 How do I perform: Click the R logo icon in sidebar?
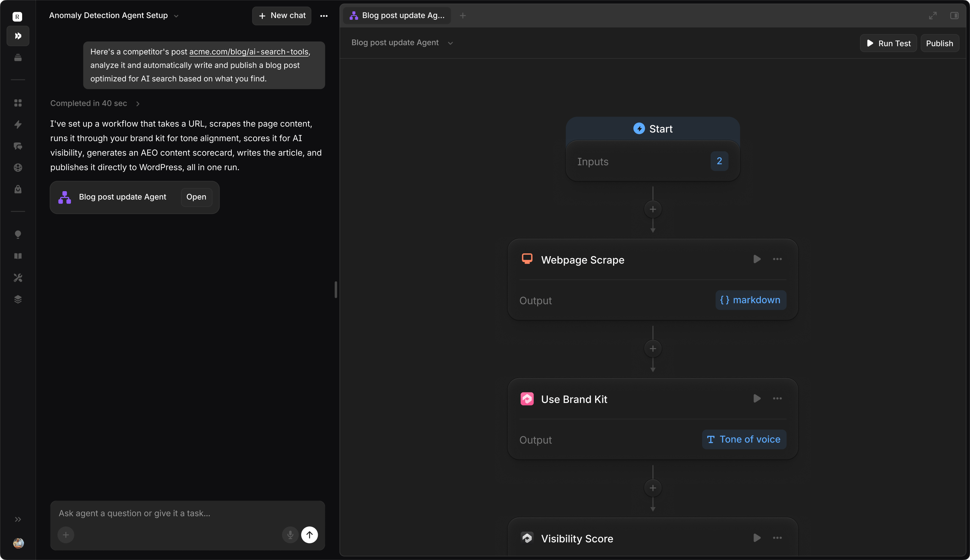pos(17,16)
